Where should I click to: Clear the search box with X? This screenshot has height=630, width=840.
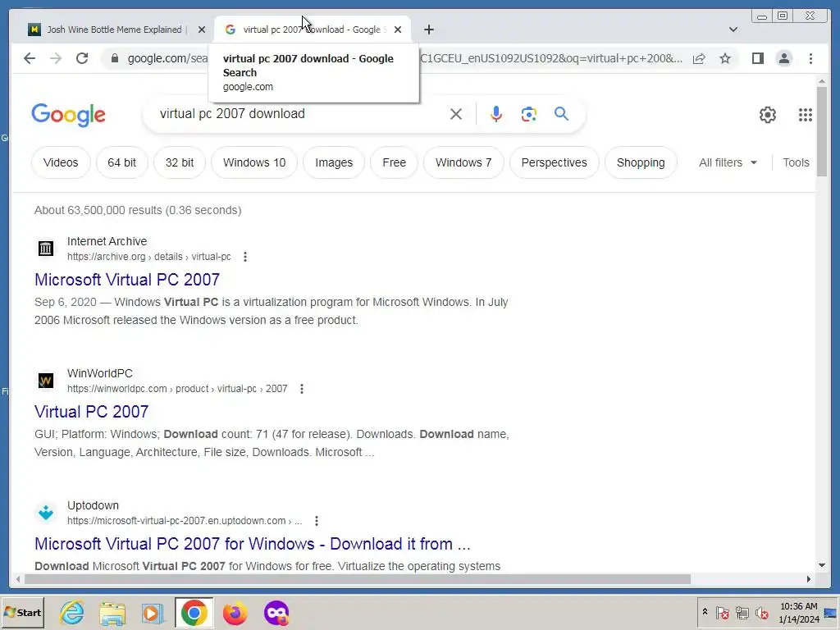coord(456,114)
